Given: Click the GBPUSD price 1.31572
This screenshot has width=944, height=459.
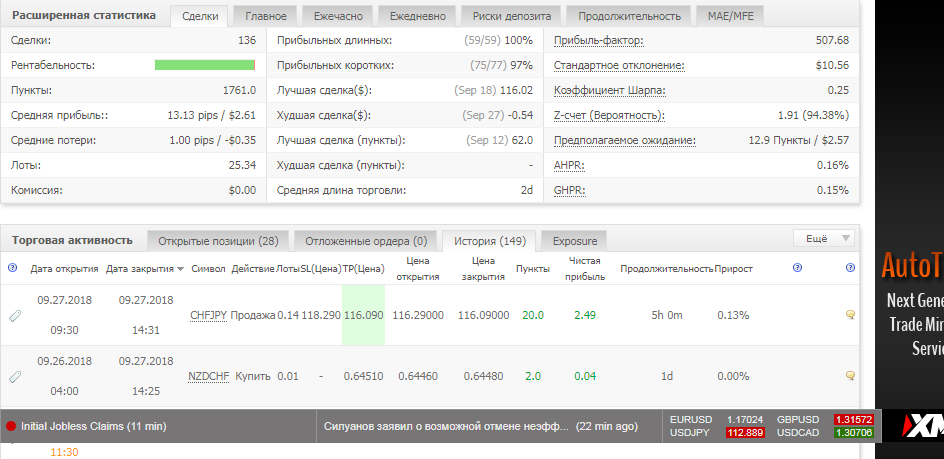Looking at the screenshot, I should coord(853,419).
